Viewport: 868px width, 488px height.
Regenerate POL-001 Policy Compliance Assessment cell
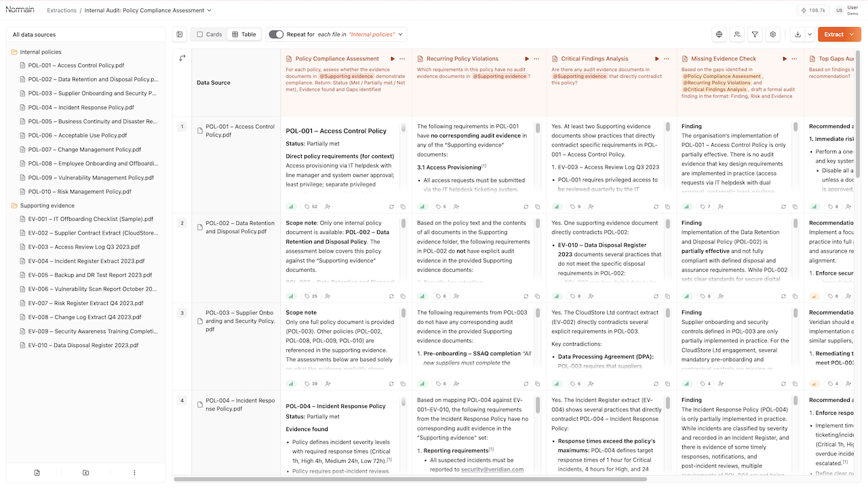[x=392, y=207]
